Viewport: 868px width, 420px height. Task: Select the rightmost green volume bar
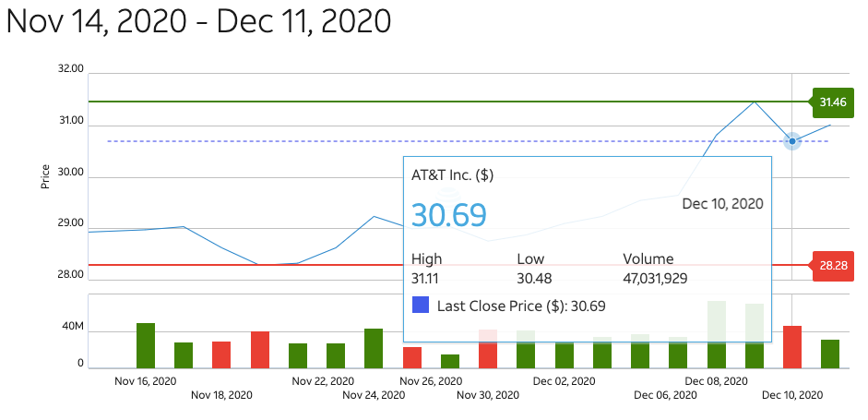(x=830, y=354)
